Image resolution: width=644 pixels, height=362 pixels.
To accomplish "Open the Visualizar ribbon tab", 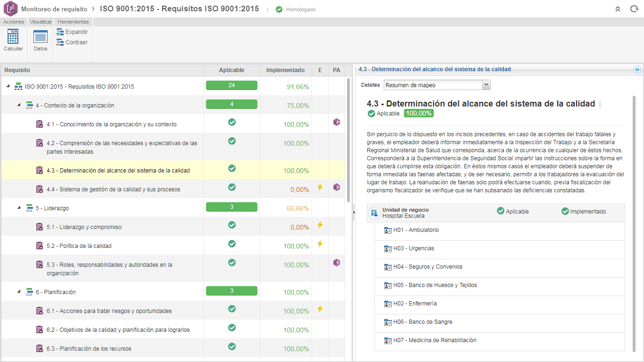I will click(x=41, y=22).
